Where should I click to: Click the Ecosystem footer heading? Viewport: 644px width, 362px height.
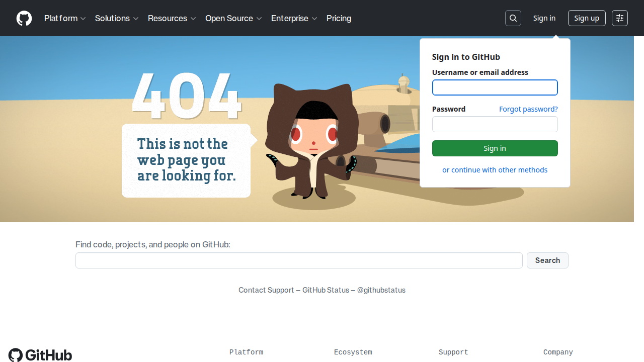point(353,352)
